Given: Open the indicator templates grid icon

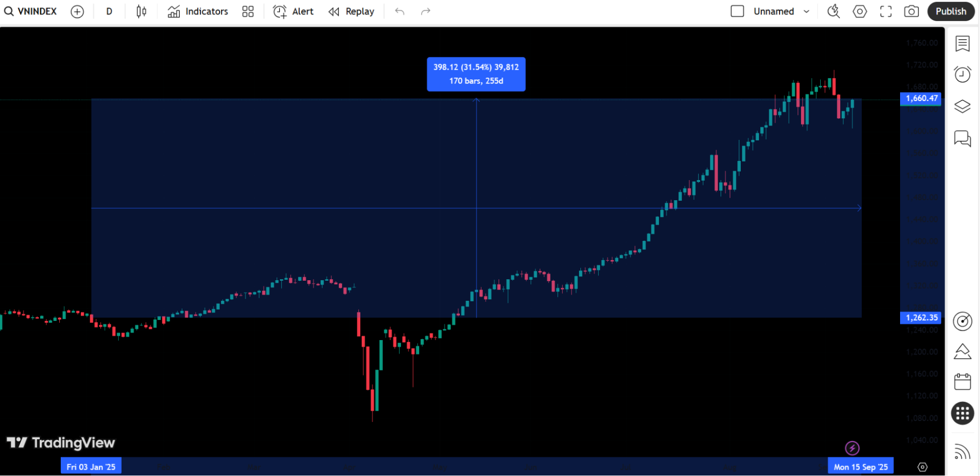Looking at the screenshot, I should [x=248, y=11].
